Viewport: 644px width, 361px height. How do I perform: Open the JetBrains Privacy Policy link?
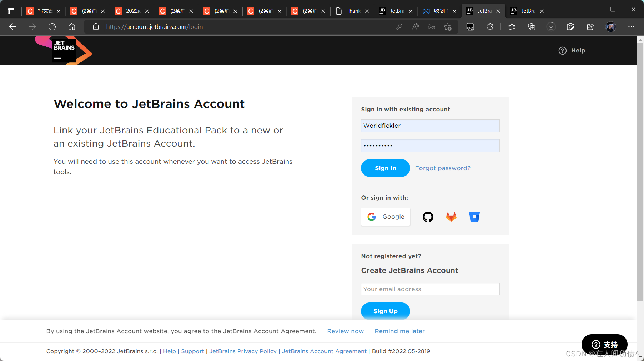[243, 351]
